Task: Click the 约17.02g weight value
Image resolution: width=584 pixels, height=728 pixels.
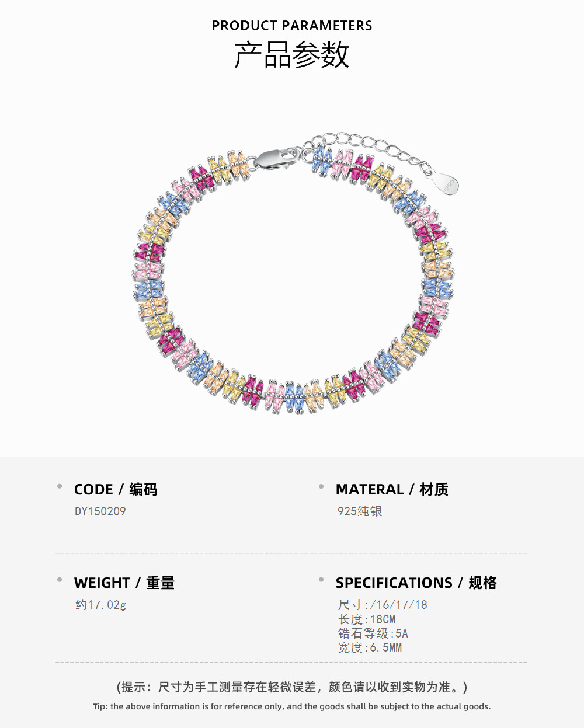Action: pyautogui.click(x=100, y=605)
